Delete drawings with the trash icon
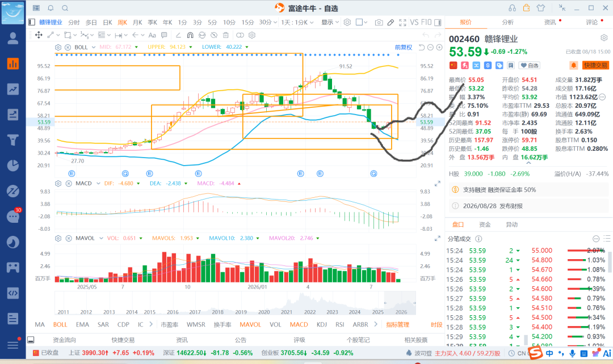This screenshot has width=613, height=364. click(225, 35)
